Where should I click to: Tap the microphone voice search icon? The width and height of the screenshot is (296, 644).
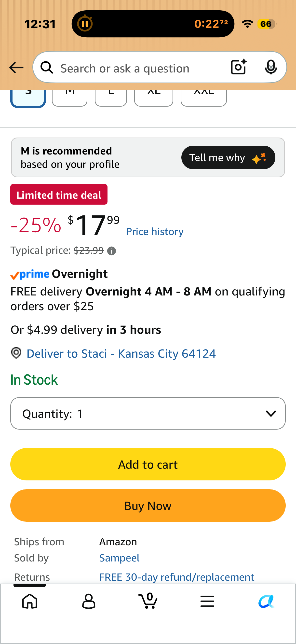[x=271, y=67]
